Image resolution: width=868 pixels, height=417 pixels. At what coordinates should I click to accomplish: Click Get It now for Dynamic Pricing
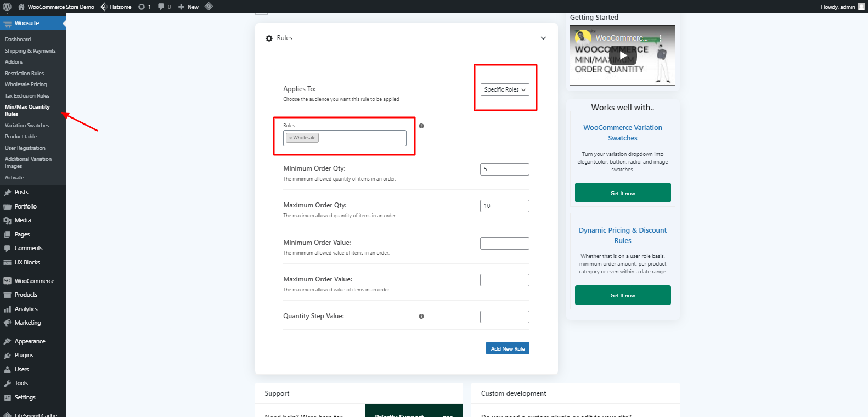click(x=623, y=295)
